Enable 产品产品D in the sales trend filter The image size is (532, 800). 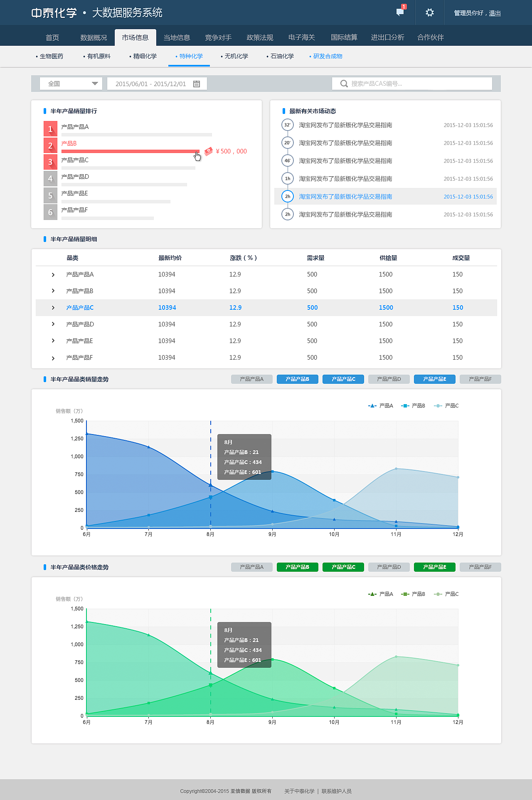[x=389, y=379]
